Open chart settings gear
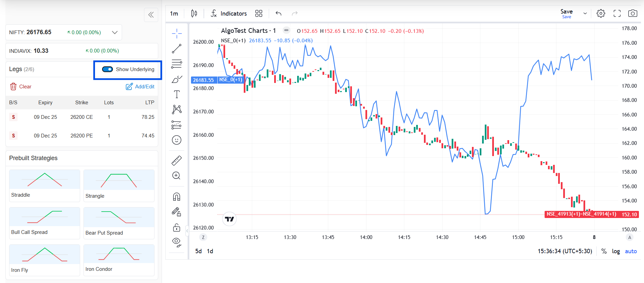 click(x=601, y=13)
